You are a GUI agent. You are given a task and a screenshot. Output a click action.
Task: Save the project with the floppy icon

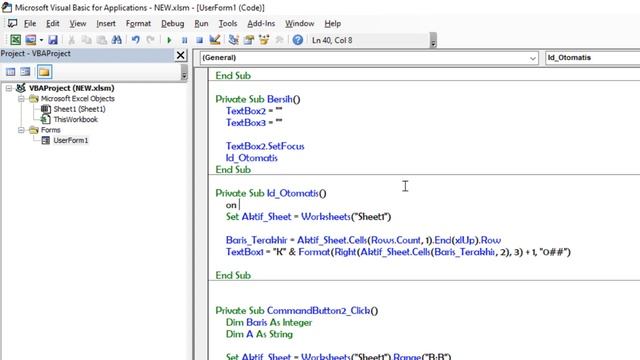53,40
